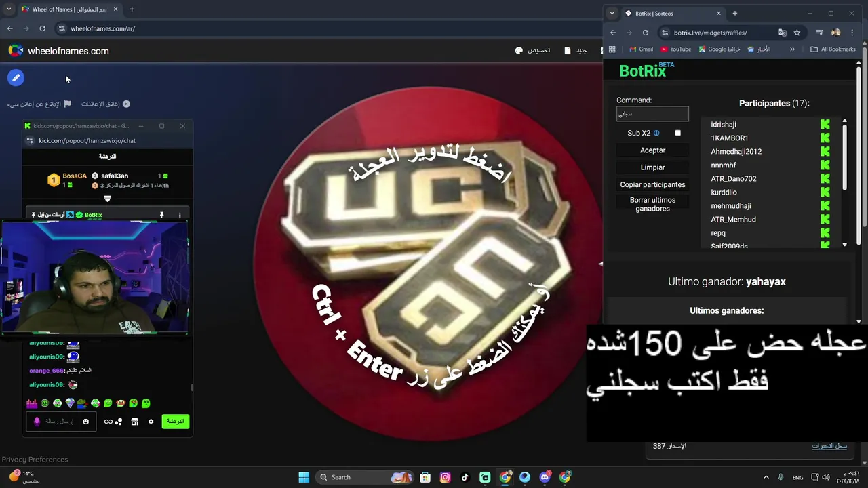Bookmark the BotRix page with star icon
Image resolution: width=868 pixels, height=488 pixels.
pyautogui.click(x=797, y=33)
